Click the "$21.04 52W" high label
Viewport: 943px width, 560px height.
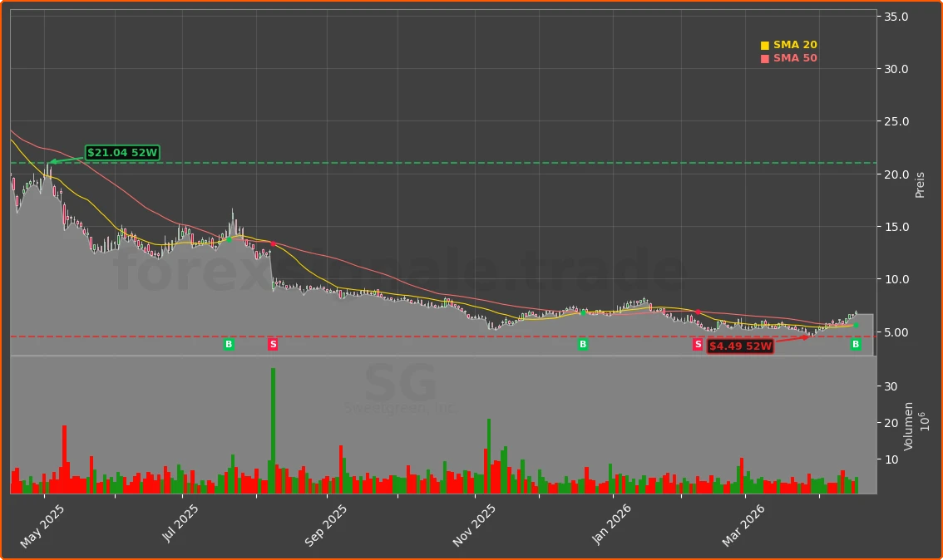(x=122, y=152)
